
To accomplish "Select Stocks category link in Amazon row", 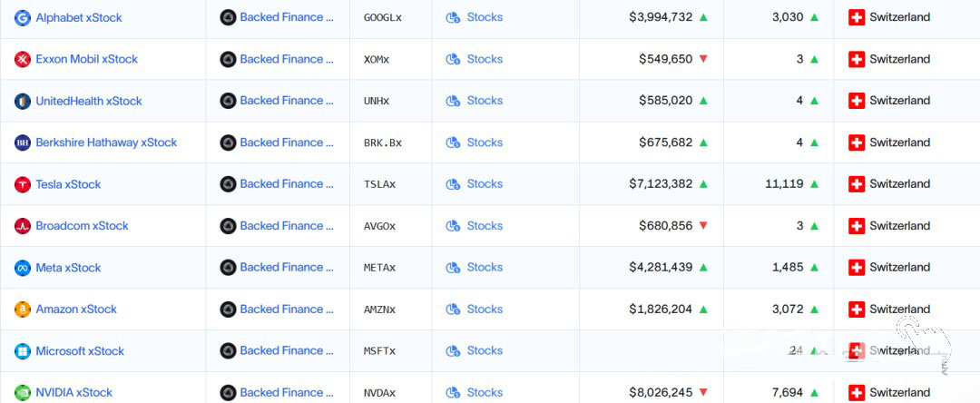I will pyautogui.click(x=485, y=310).
